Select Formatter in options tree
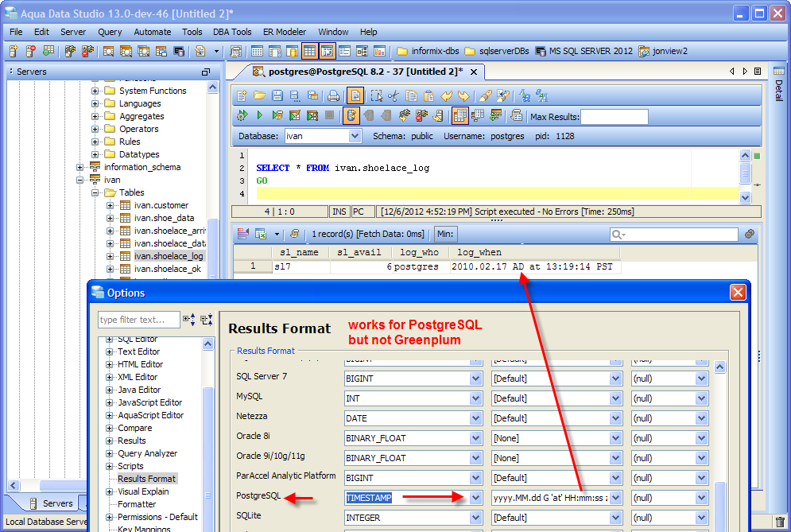Screen dimensions: 791x532 click(x=137, y=504)
